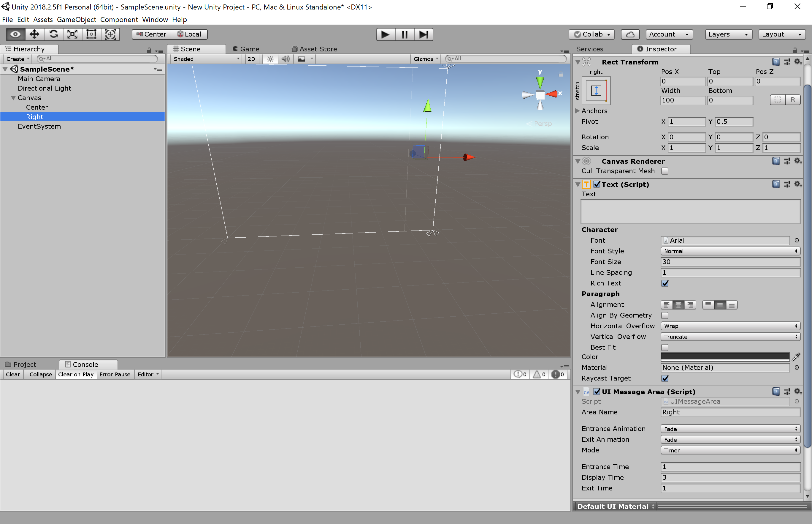812x524 pixels.
Task: Step one frame forward
Action: pyautogui.click(x=424, y=34)
